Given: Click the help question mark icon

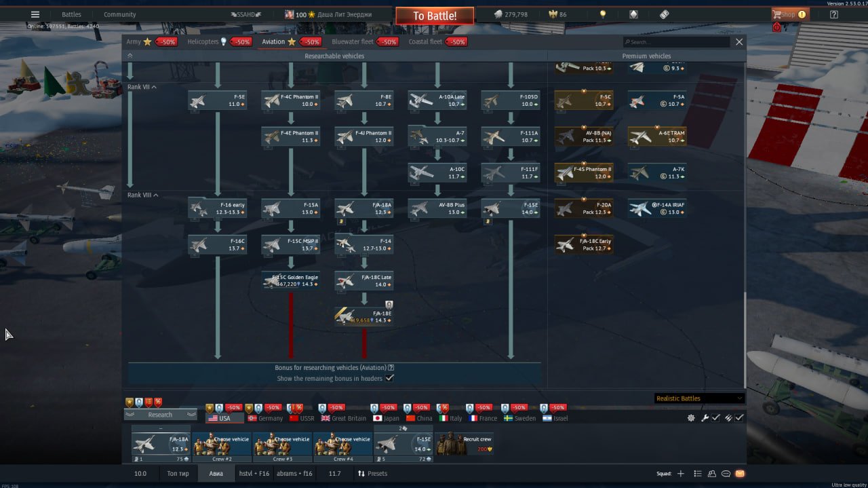Looking at the screenshot, I should coord(834,14).
